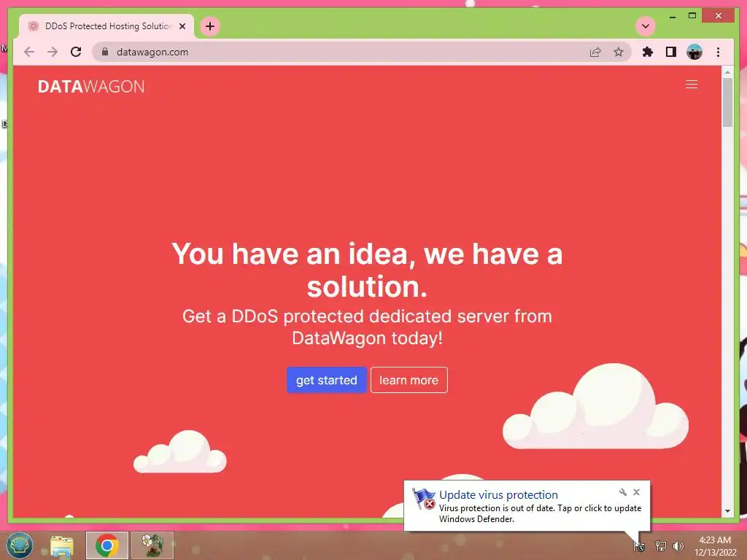Close the DDoS Protected Hosting tab
This screenshot has width=747, height=560.
click(182, 26)
